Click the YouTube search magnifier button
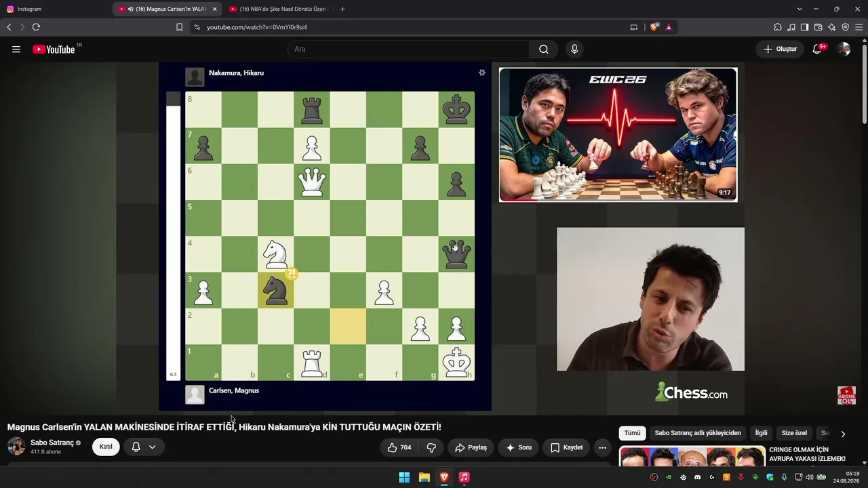 pyautogui.click(x=544, y=49)
